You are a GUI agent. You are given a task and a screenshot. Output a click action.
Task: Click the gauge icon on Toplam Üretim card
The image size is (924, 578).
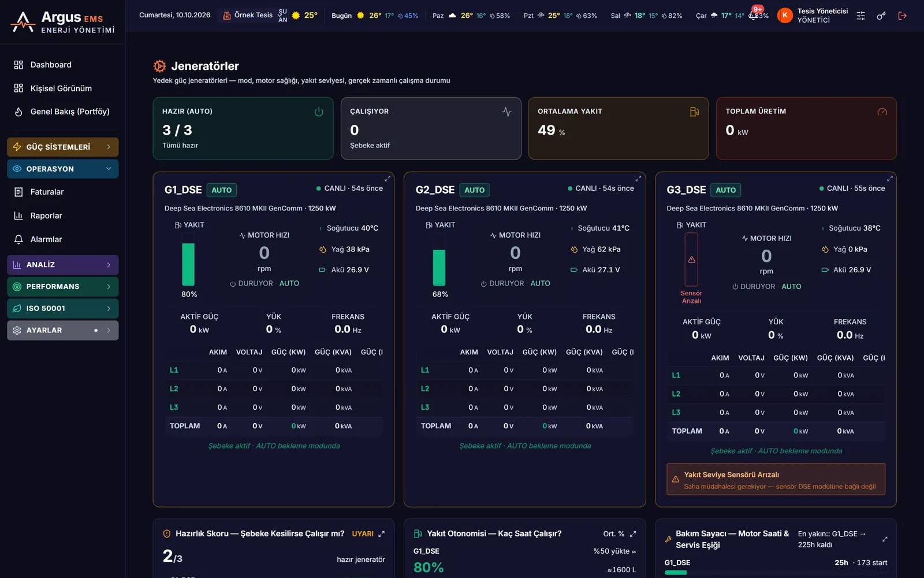pos(882,112)
